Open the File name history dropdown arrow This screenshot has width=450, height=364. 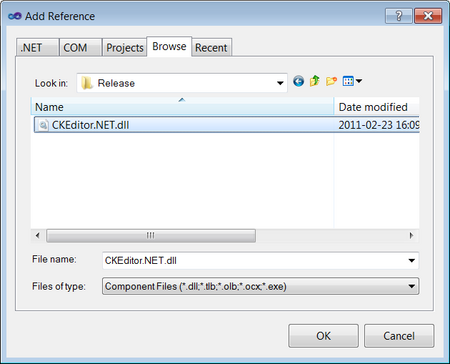(412, 261)
